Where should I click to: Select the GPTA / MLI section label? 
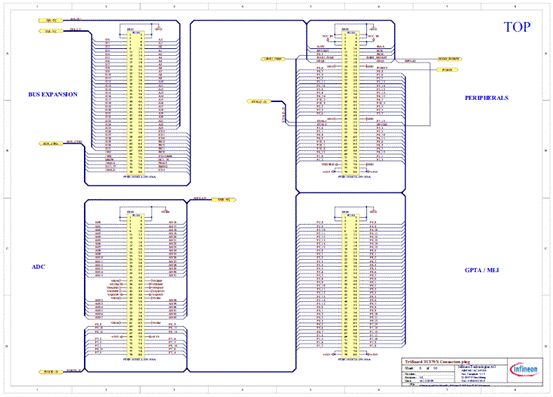pyautogui.click(x=482, y=270)
